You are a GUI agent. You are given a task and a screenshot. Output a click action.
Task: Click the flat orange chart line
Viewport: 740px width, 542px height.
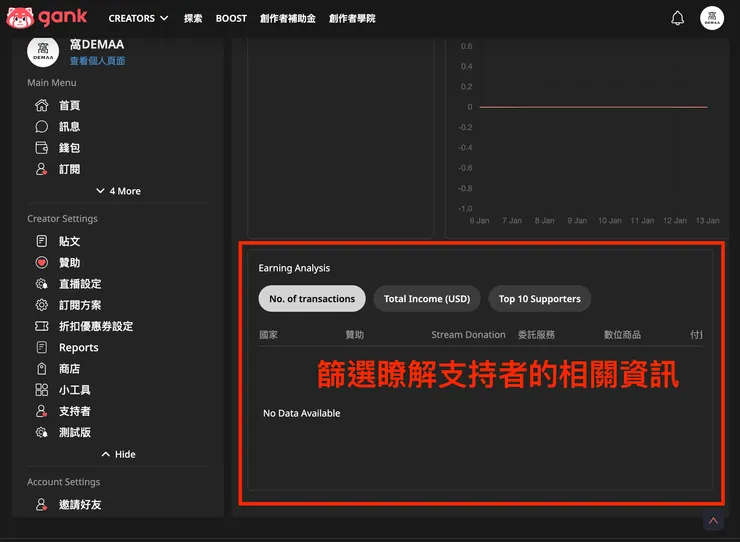click(593, 107)
